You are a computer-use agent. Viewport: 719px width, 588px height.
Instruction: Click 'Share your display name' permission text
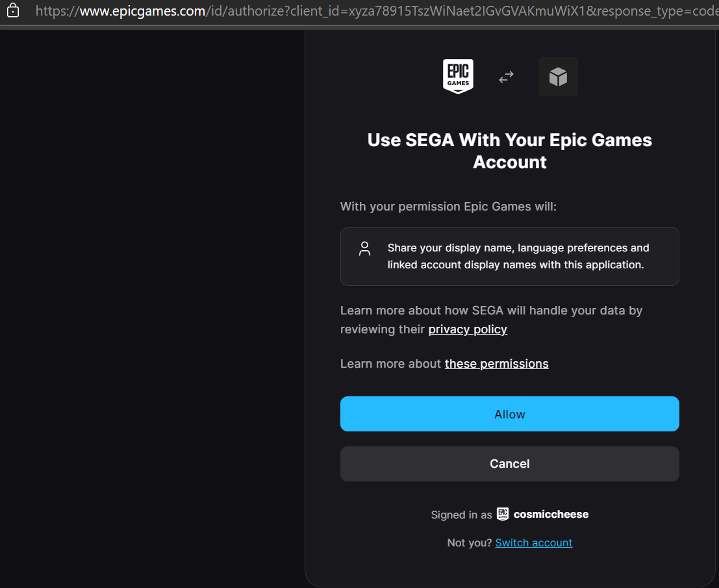pos(518,257)
